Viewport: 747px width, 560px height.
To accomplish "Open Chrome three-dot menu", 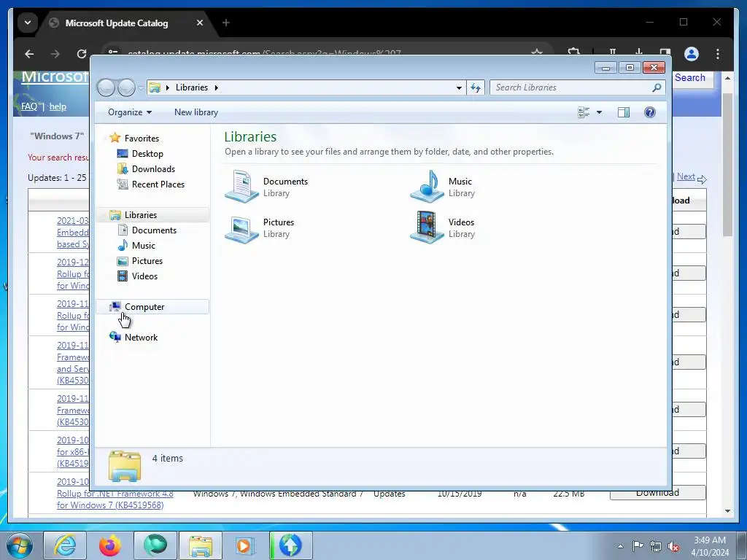I will pos(718,54).
